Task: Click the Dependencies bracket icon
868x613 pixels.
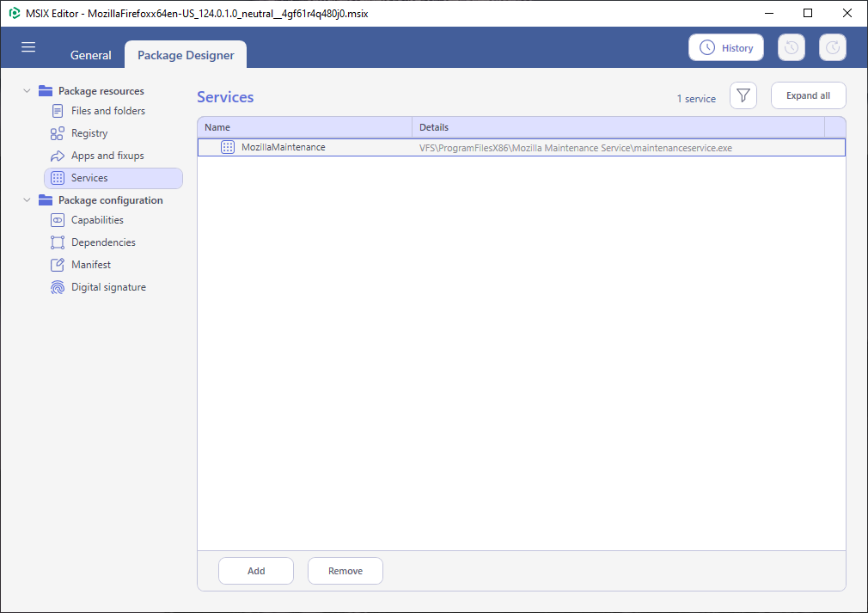Action: (57, 242)
